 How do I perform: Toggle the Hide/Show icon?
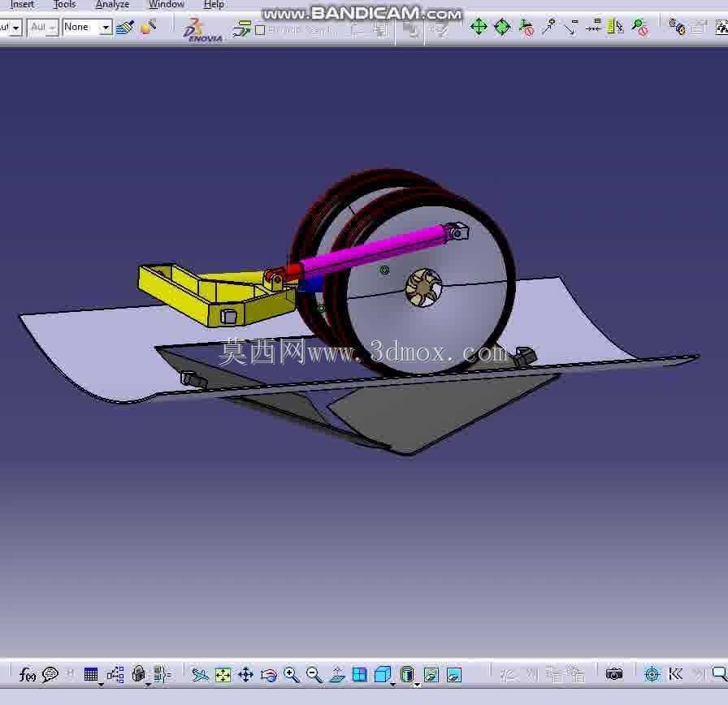coord(431,674)
